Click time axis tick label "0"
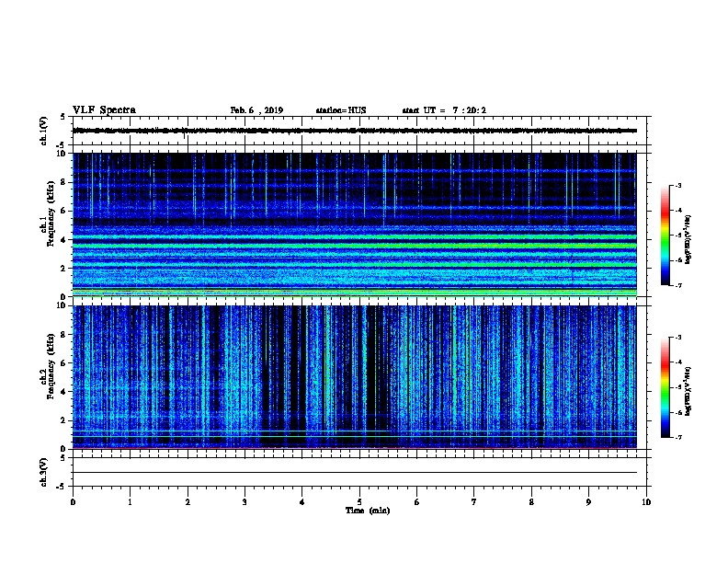 pos(73,501)
